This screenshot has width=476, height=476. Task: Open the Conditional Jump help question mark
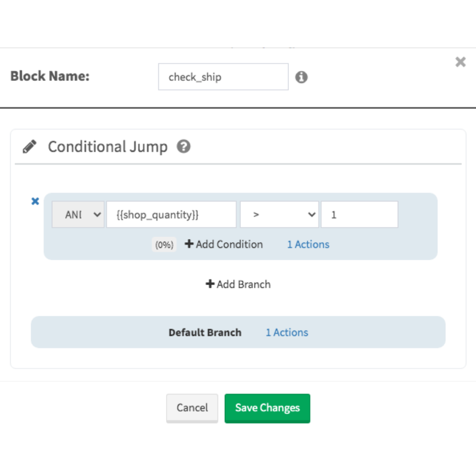coord(184,147)
